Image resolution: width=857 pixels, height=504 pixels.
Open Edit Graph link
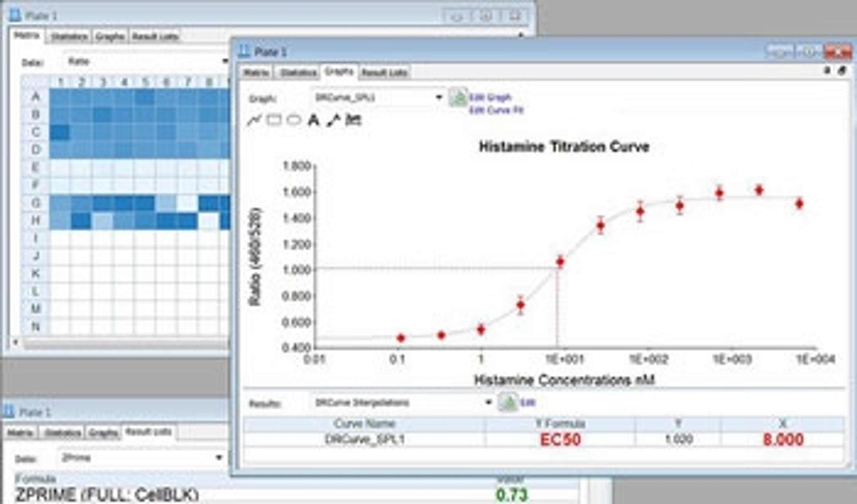pos(490,98)
